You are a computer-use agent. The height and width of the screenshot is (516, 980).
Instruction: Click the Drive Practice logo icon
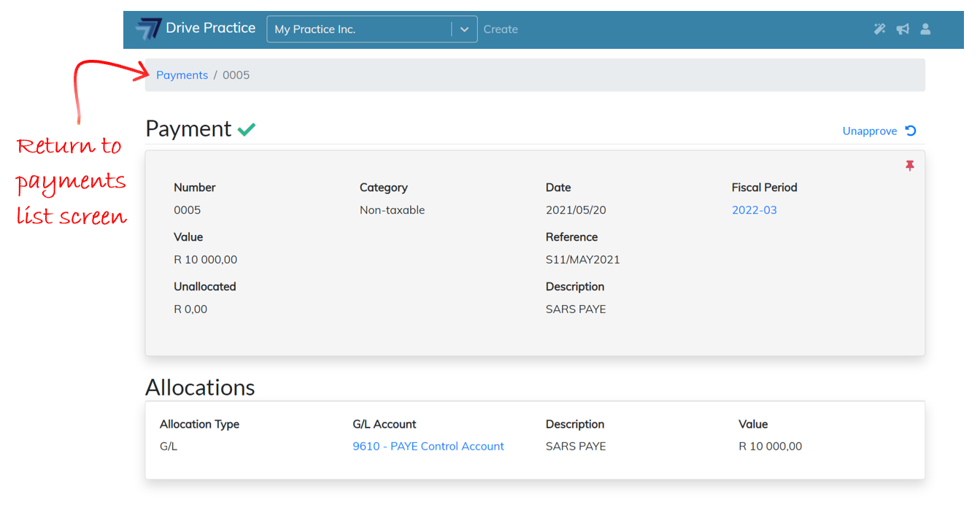[x=148, y=29]
